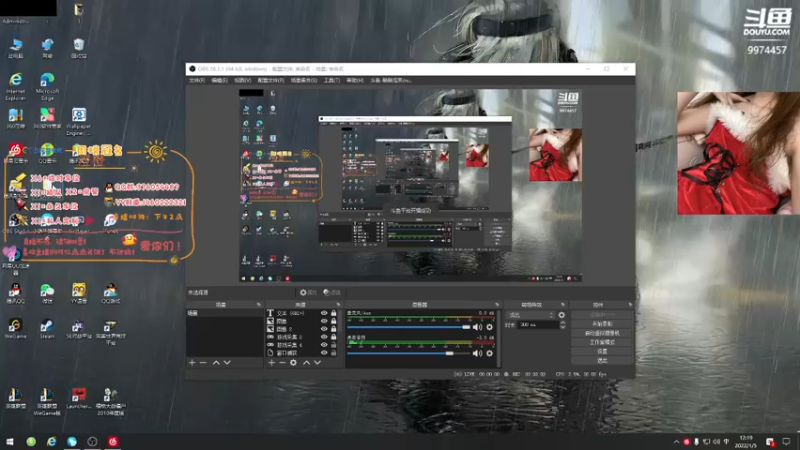The width and height of the screenshot is (800, 450).
Task: Open the Recycle Bin desktop icon
Action: pyautogui.click(x=79, y=48)
